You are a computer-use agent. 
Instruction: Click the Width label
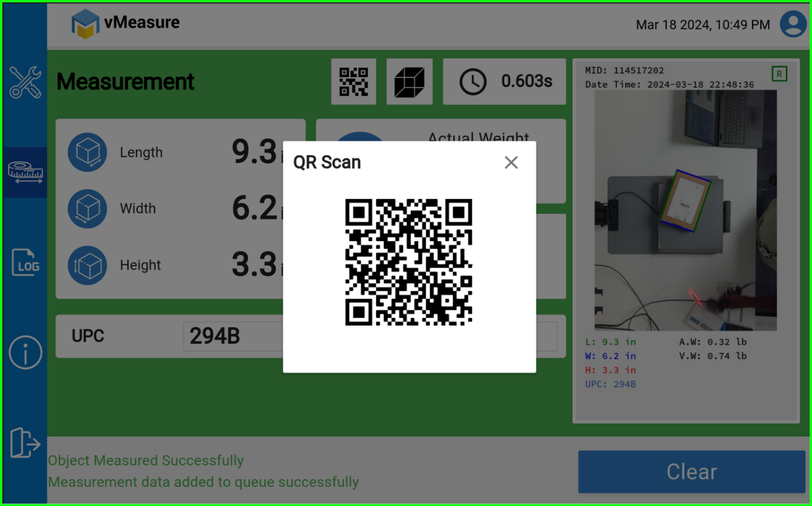tap(138, 208)
